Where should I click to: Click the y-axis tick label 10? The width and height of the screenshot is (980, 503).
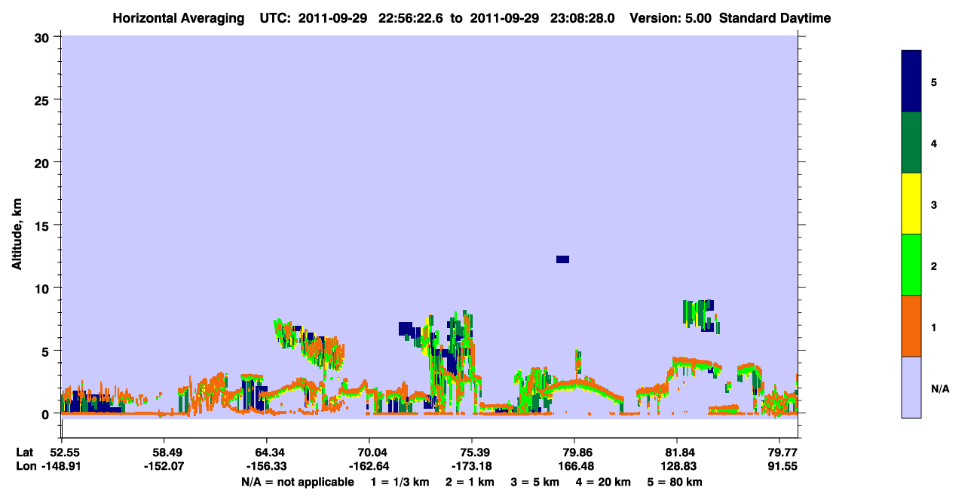[x=44, y=288]
